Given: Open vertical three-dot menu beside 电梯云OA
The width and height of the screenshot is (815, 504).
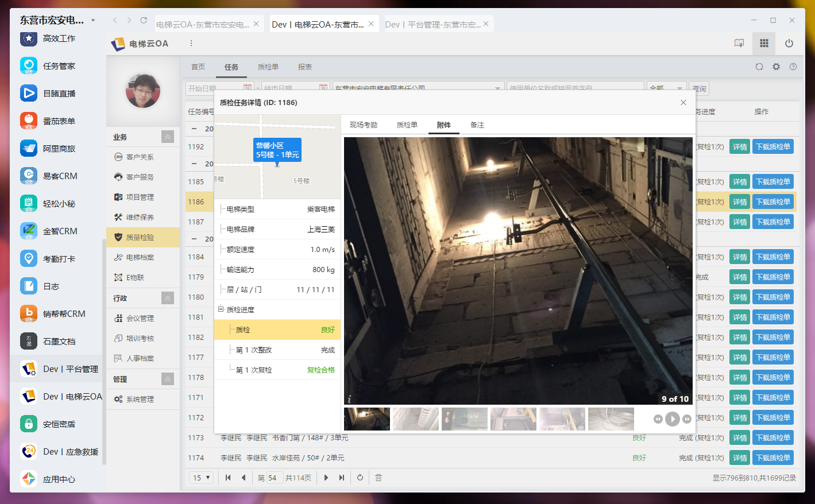Looking at the screenshot, I should pos(191,43).
